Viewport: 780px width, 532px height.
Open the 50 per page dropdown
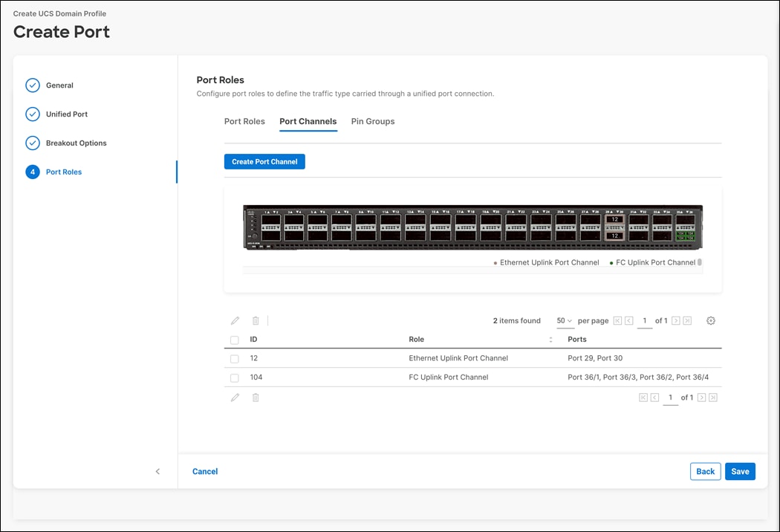point(565,320)
